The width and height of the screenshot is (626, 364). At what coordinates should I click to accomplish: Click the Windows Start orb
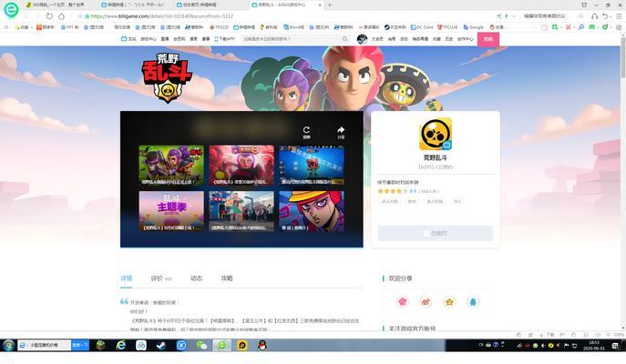coord(8,345)
